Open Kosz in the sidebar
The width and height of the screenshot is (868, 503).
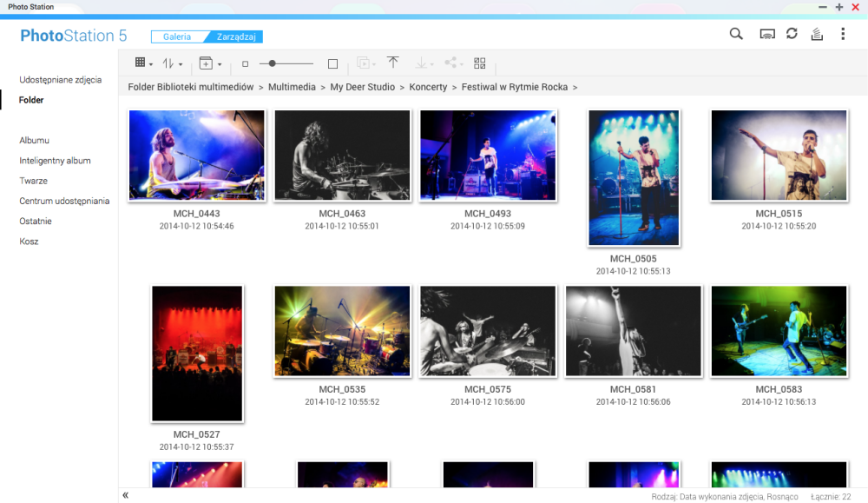pyautogui.click(x=29, y=242)
